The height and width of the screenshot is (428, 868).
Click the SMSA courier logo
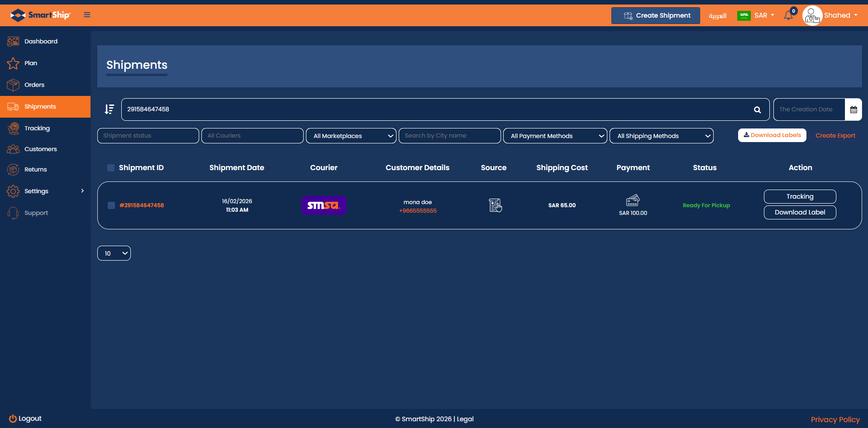(x=324, y=205)
